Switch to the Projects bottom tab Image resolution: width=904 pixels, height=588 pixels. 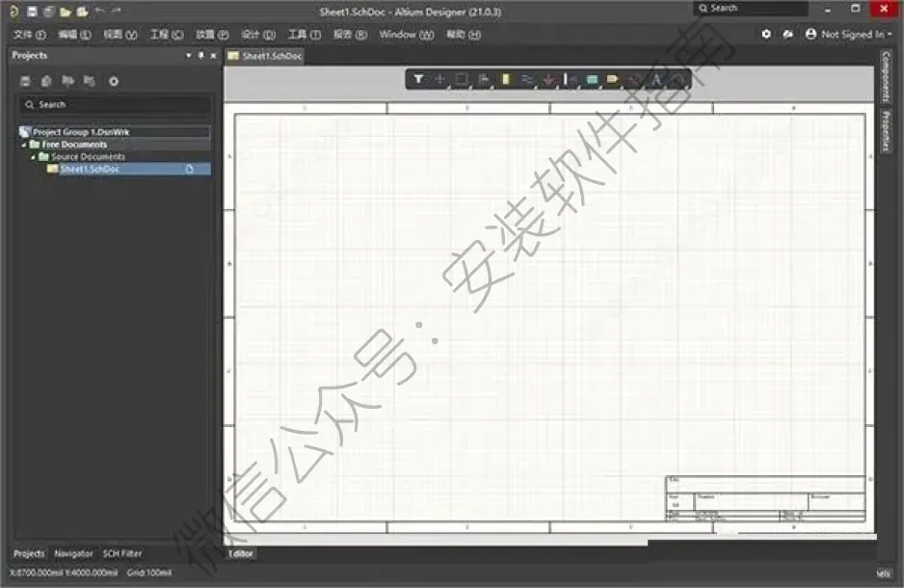coord(29,553)
